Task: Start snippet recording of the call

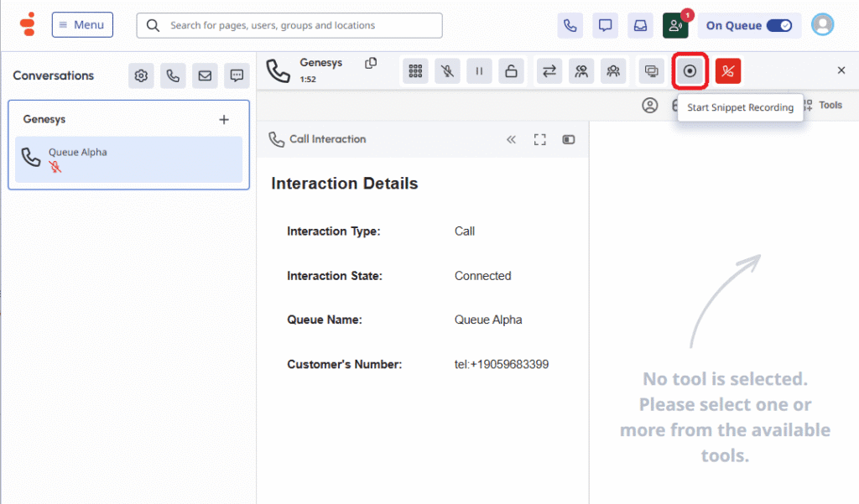Action: tap(690, 71)
